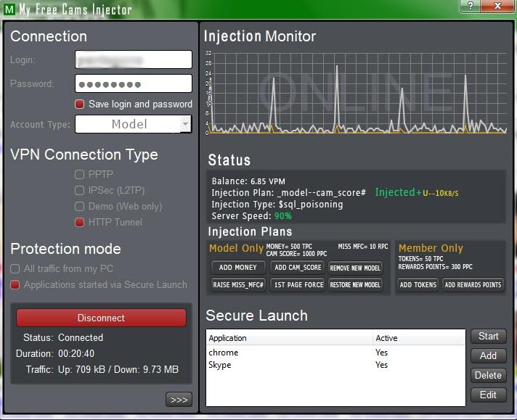Click the ADD REWARDS POINTS button

coord(473,284)
